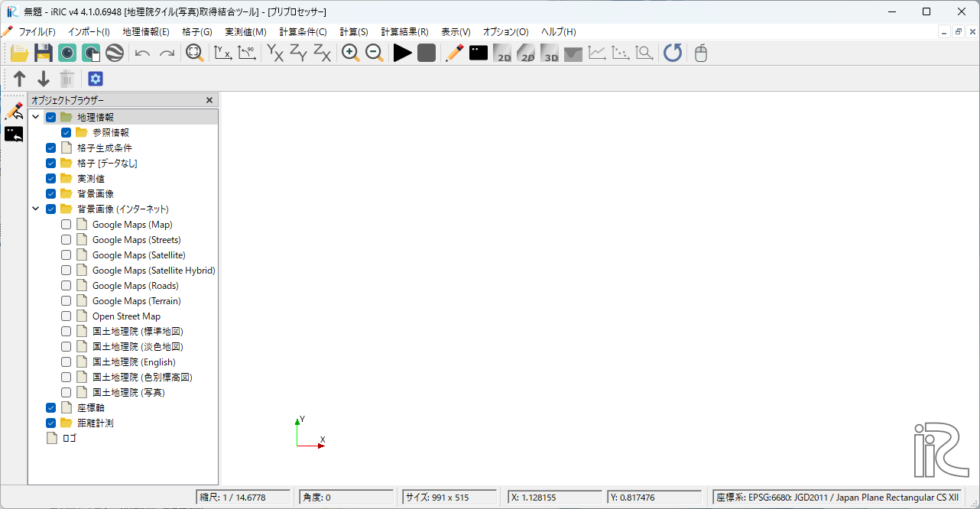This screenshot has width=980, height=509.
Task: Click the pencil pre-processor sidebar icon
Action: coord(14,111)
